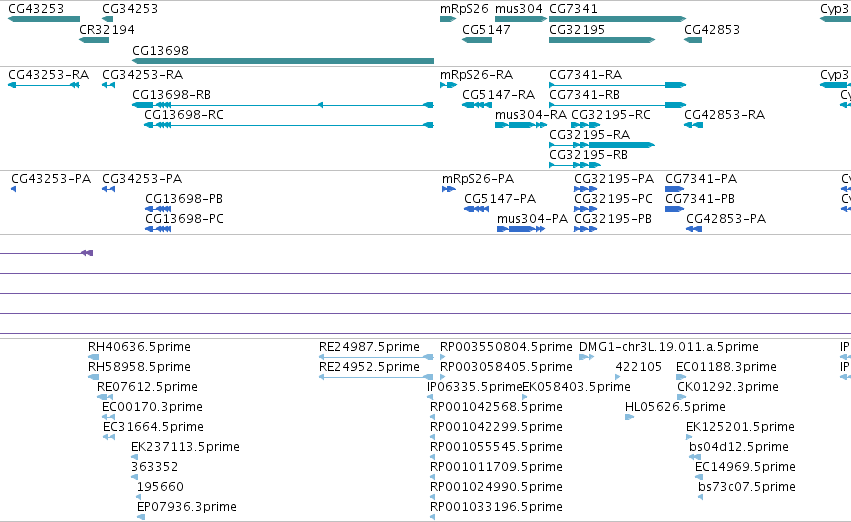Click the CR32194 gene feature label

tap(107, 29)
